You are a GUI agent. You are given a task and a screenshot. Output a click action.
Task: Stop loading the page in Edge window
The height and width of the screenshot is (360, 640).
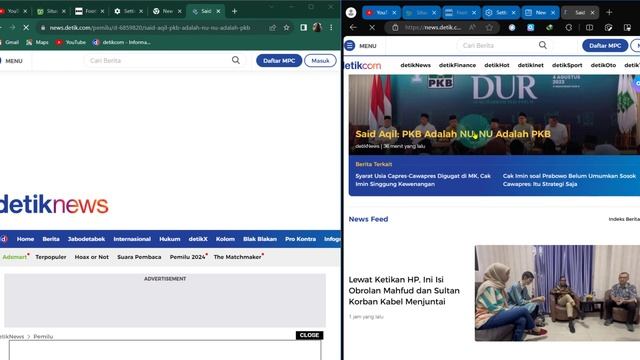tap(372, 27)
